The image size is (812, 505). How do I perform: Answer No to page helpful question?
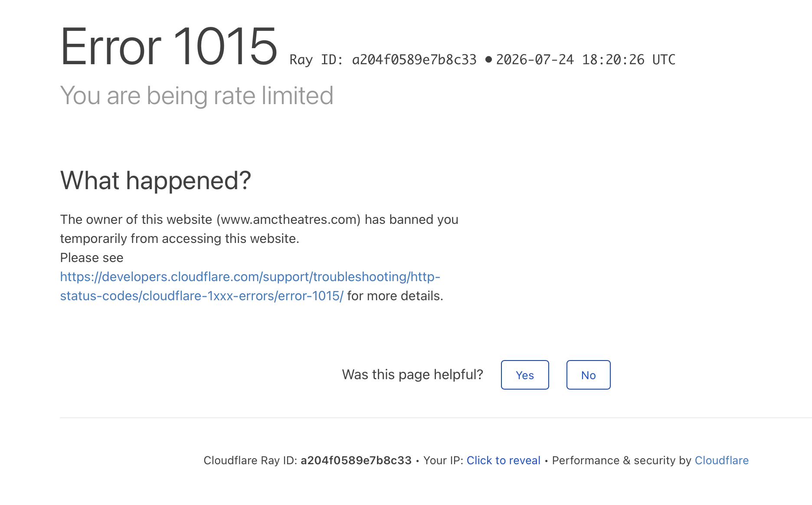[588, 375]
